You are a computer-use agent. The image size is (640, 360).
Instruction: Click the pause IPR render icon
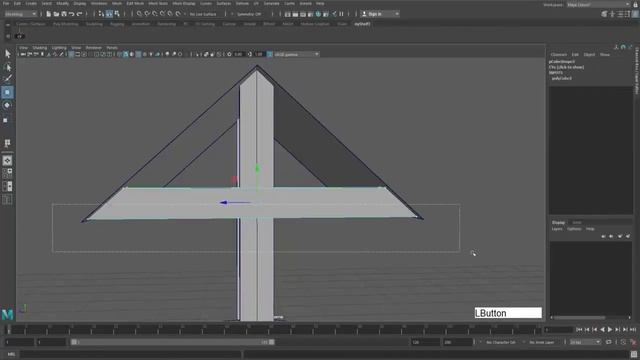(341, 14)
